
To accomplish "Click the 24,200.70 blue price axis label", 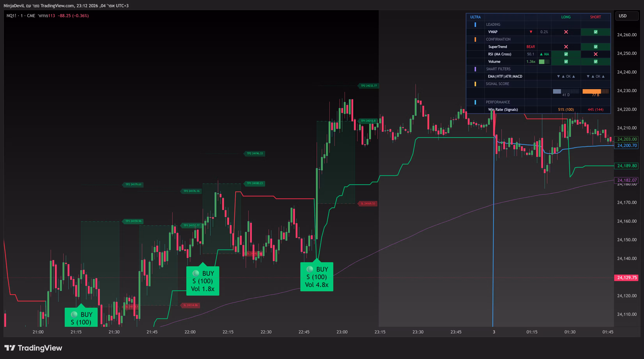I will click(626, 146).
